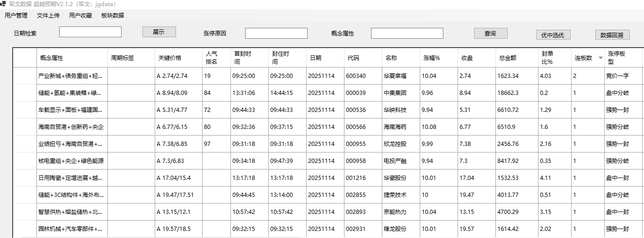Click key price cell A 19.47/17.51
Screen dimensions: 644x238
178,195
